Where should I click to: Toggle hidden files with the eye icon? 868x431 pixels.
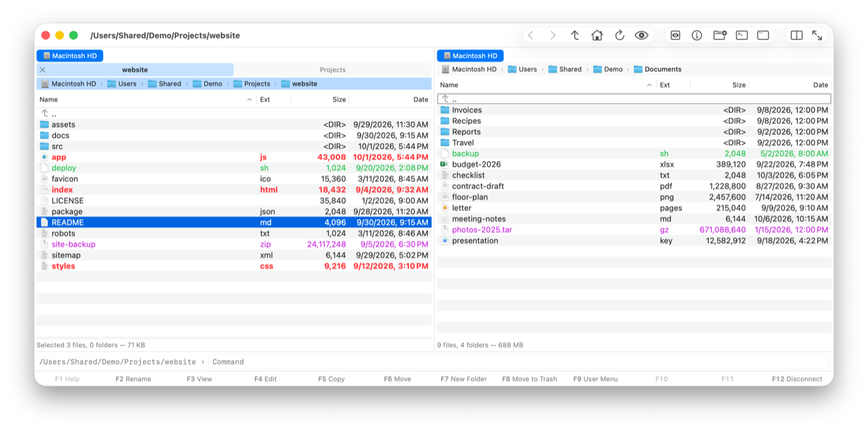tap(641, 35)
